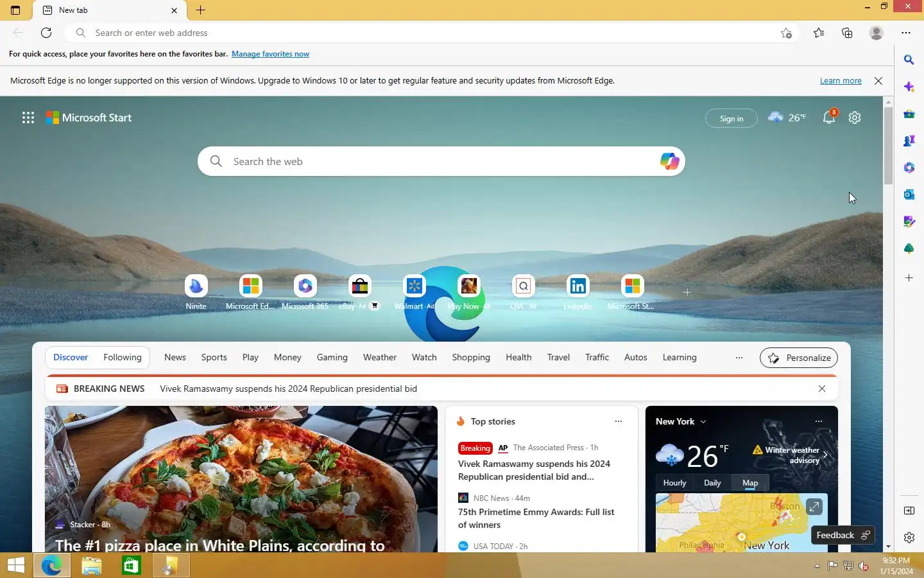Image resolution: width=924 pixels, height=578 pixels.
Task: Expand Winter weather advisory arrow
Action: pos(825,455)
